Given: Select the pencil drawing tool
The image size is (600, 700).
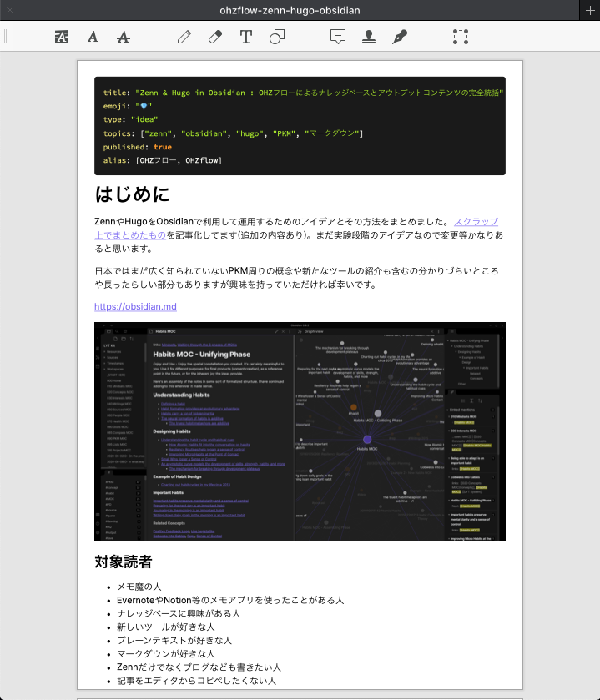Looking at the screenshot, I should click(x=184, y=37).
